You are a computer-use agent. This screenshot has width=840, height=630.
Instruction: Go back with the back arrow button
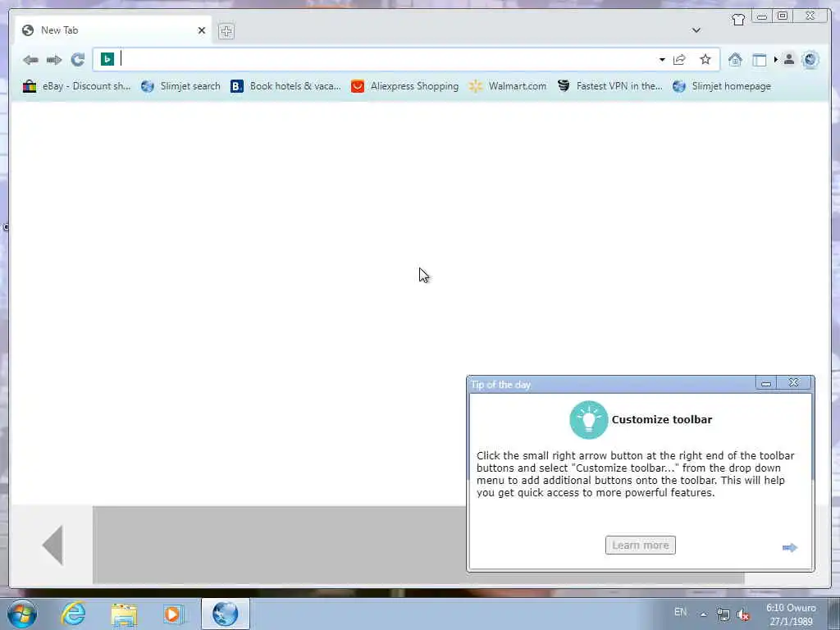30,60
